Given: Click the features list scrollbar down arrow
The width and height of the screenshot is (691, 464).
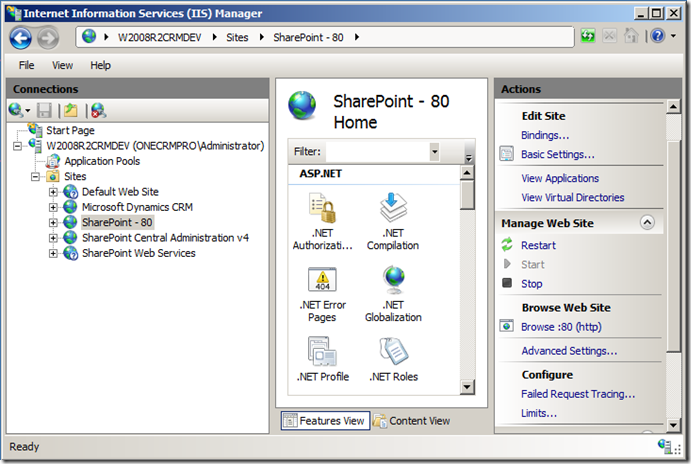Looking at the screenshot, I should (467, 386).
